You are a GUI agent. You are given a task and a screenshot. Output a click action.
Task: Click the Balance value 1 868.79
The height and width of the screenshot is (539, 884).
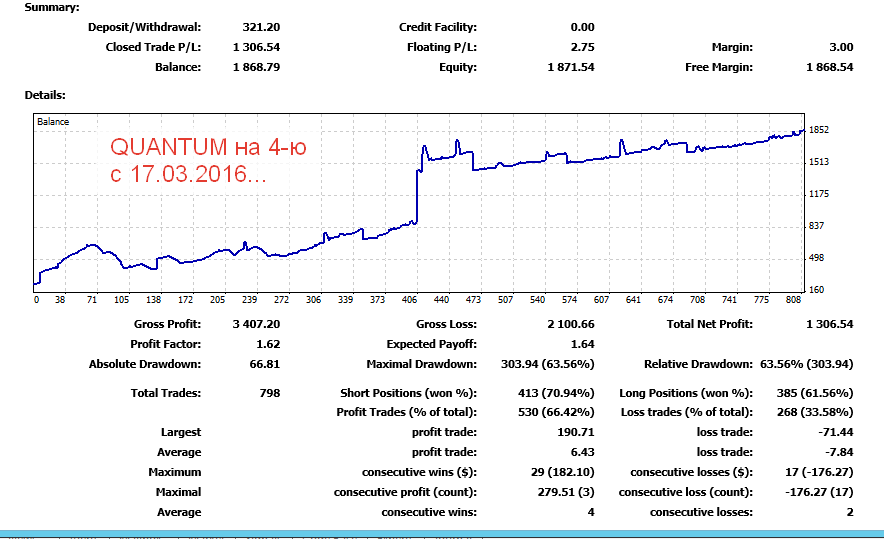coord(257,67)
